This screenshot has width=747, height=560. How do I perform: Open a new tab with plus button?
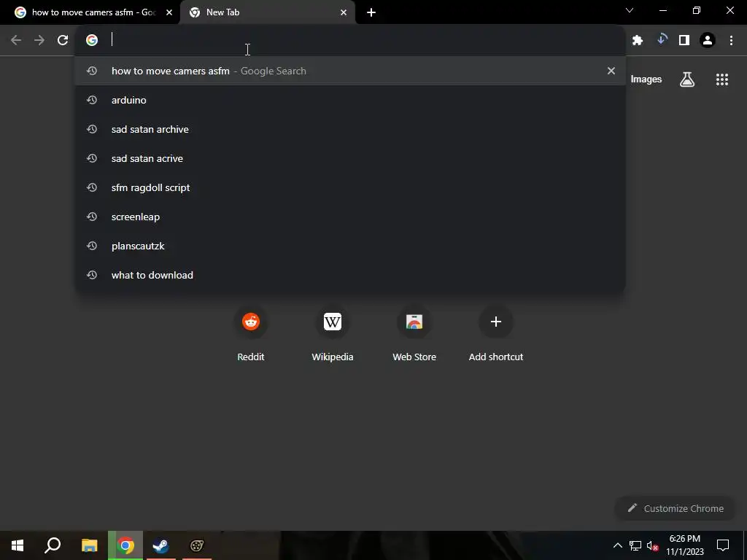coord(371,13)
